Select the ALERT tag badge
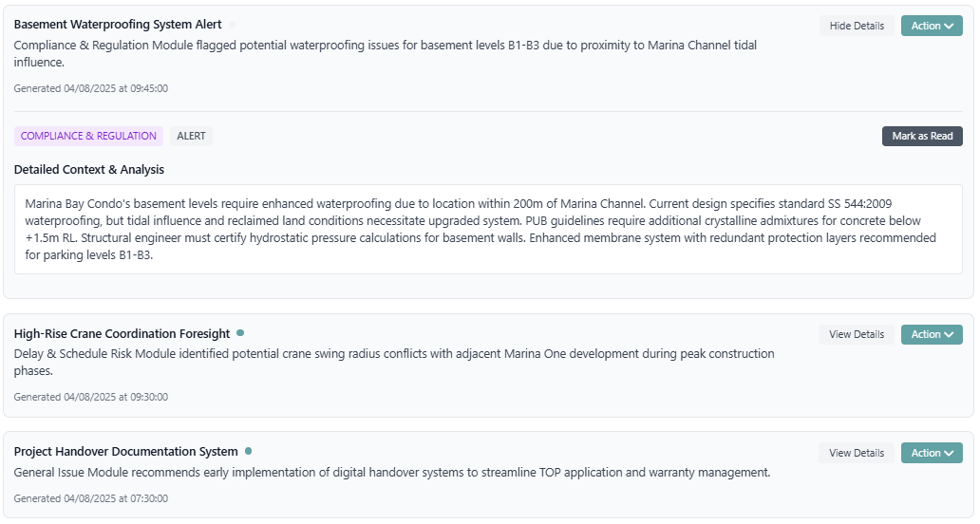The height and width of the screenshot is (524, 980). (191, 136)
